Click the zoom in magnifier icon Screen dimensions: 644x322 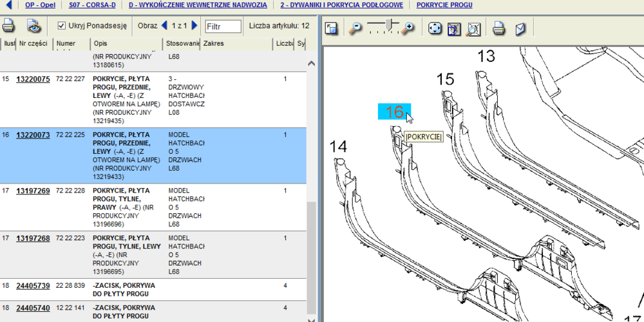tap(408, 28)
